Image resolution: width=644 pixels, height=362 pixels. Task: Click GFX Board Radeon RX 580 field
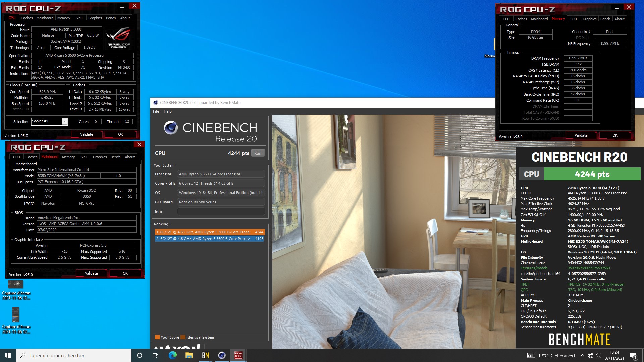[221, 202]
